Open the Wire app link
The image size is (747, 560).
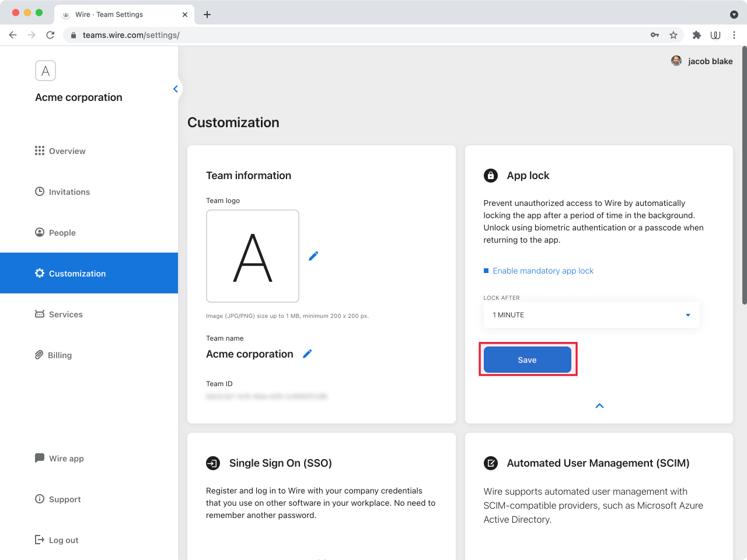coord(66,459)
